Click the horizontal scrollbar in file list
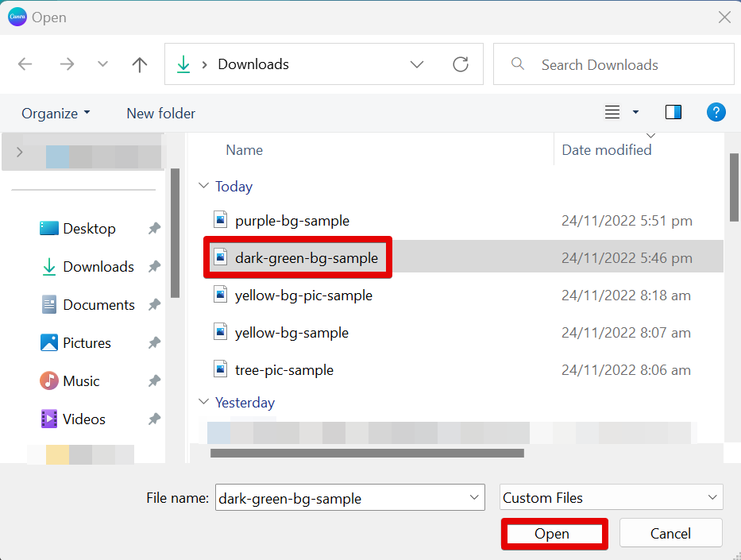This screenshot has height=560, width=741. 367,454
